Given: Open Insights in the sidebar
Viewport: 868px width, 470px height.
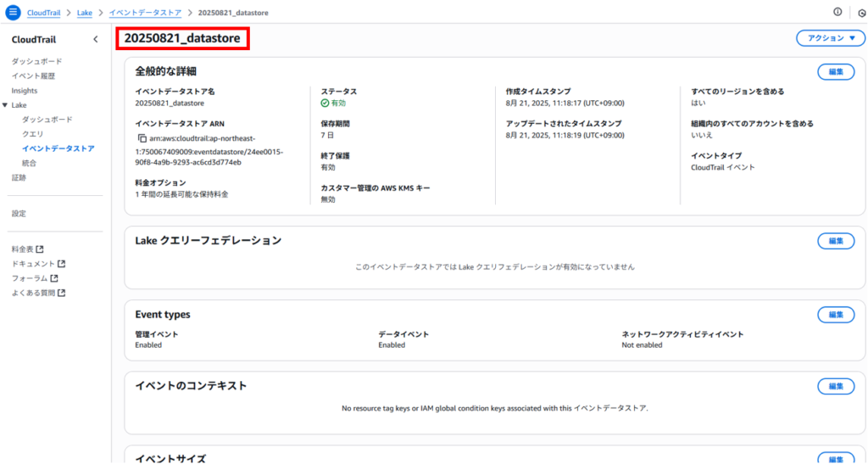Looking at the screenshot, I should pos(25,90).
